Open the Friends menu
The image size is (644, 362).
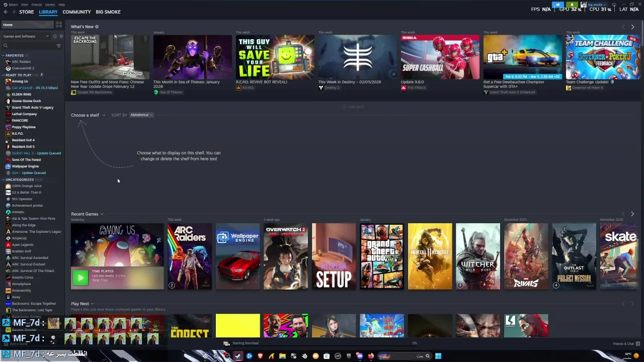(x=37, y=5)
